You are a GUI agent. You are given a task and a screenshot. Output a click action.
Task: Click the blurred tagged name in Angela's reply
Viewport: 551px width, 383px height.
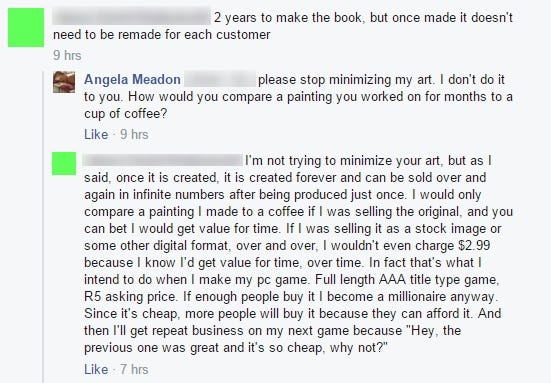pos(220,79)
